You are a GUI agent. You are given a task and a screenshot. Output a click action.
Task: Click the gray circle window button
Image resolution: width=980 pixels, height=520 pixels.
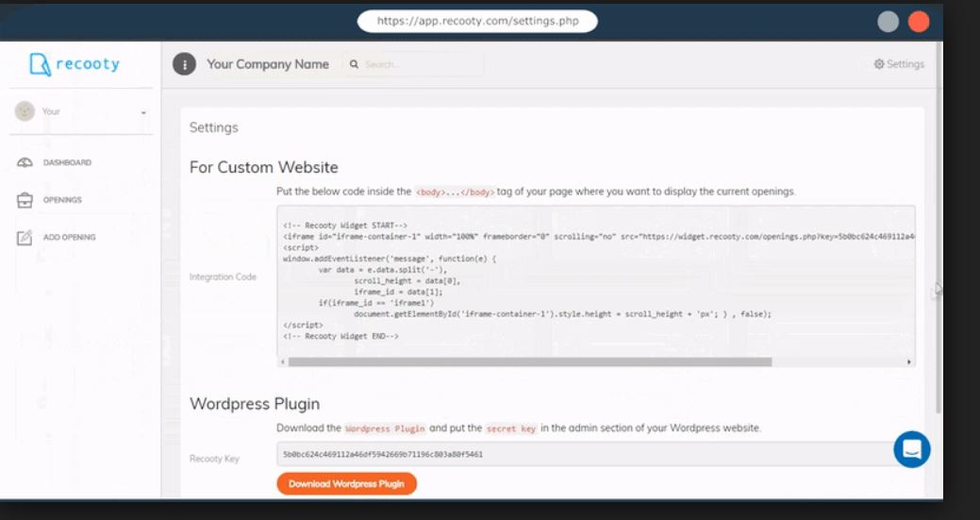pos(888,22)
